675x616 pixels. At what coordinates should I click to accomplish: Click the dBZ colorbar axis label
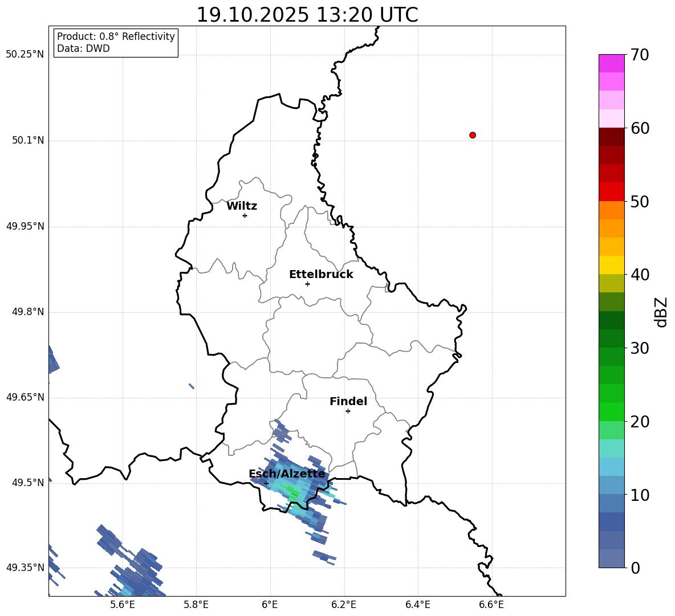tap(661, 312)
